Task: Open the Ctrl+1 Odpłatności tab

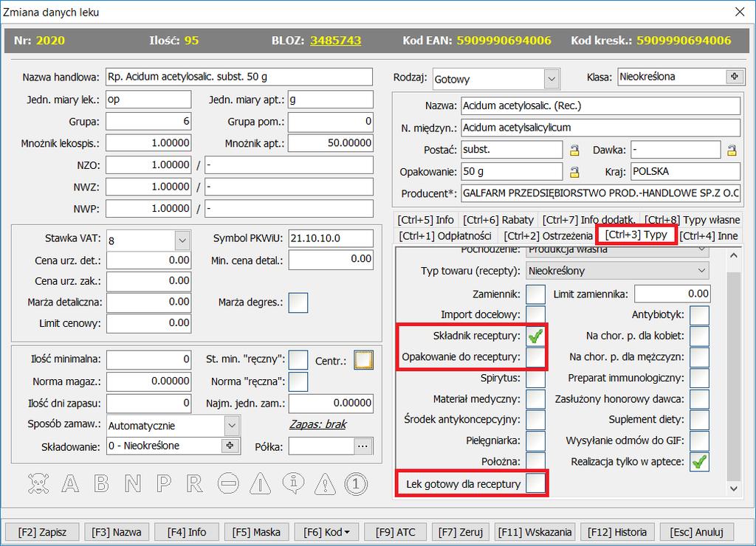Action: point(445,235)
